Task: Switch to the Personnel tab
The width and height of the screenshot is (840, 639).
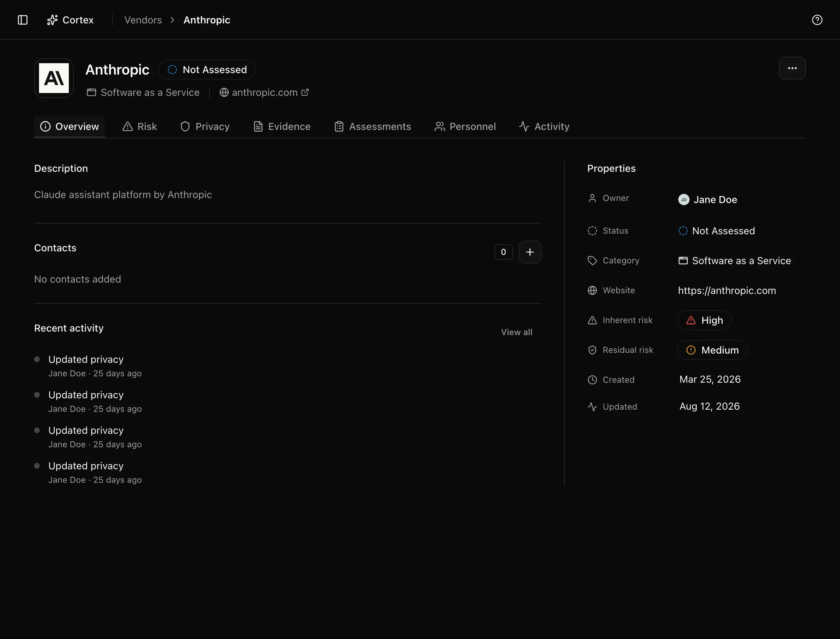Action: [x=465, y=127]
